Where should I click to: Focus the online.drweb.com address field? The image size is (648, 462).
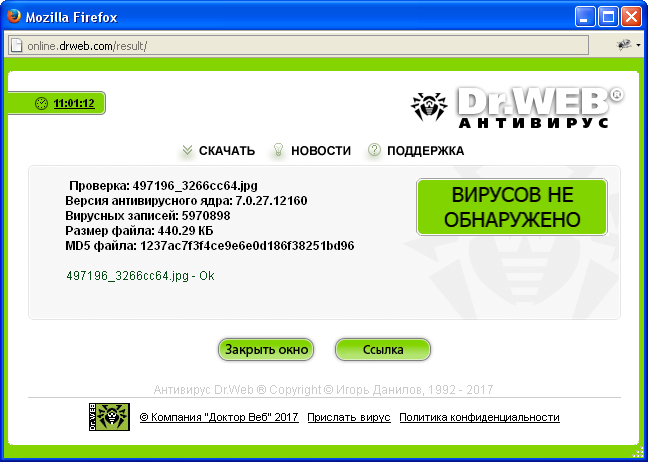tap(300, 46)
